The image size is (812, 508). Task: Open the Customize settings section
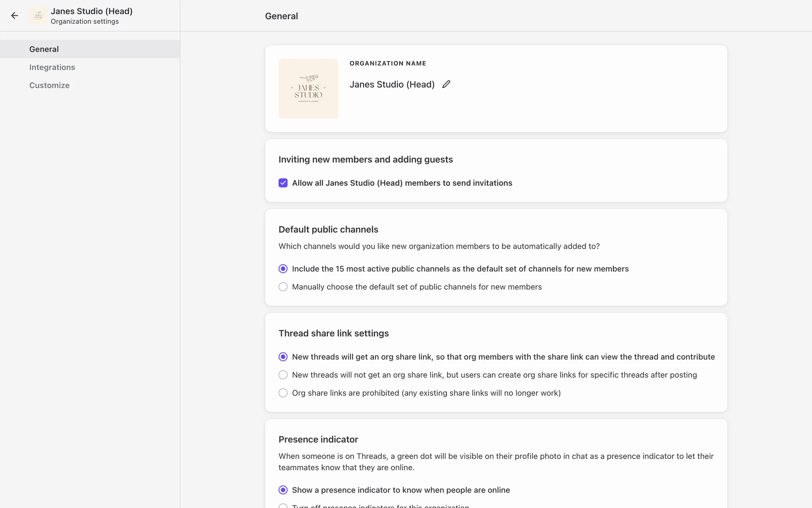click(x=49, y=85)
